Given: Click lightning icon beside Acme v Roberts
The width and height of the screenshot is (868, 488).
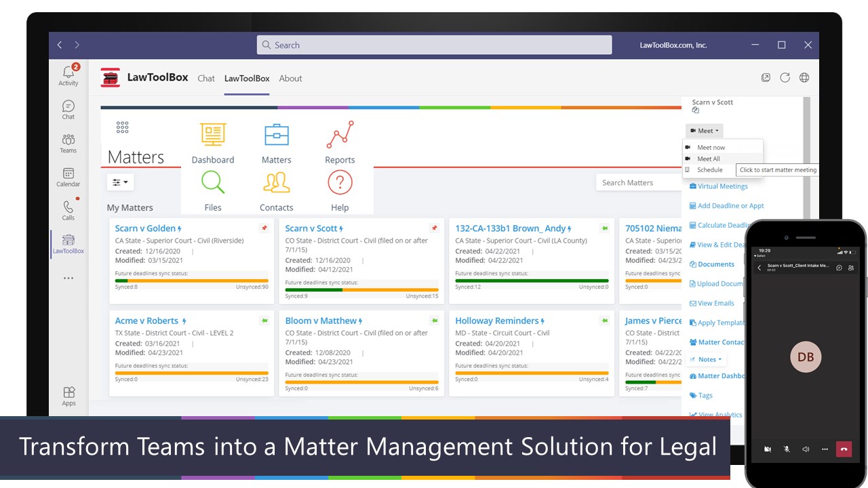Looking at the screenshot, I should 184,321.
